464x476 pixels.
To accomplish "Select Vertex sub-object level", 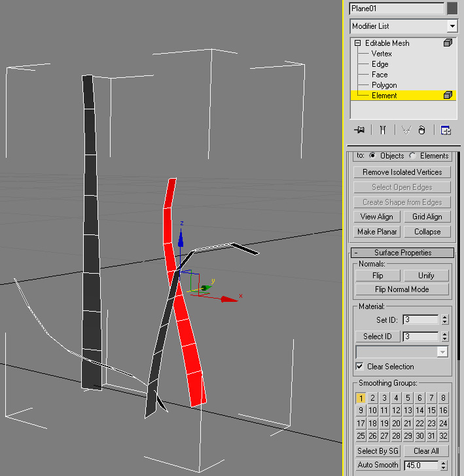I will [x=382, y=54].
